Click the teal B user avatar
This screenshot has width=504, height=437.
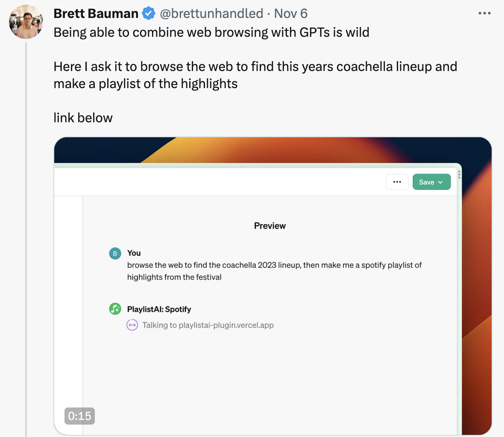pos(115,254)
